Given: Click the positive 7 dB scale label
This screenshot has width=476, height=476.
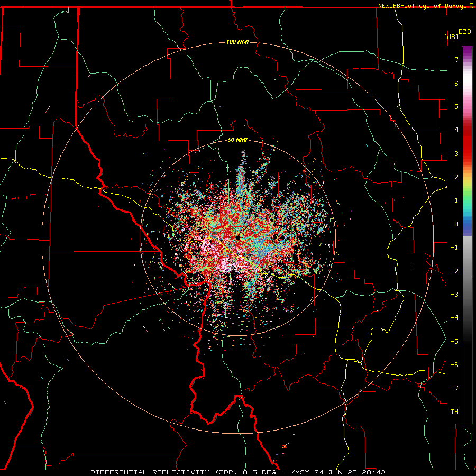Looking at the screenshot, I should (x=456, y=59).
